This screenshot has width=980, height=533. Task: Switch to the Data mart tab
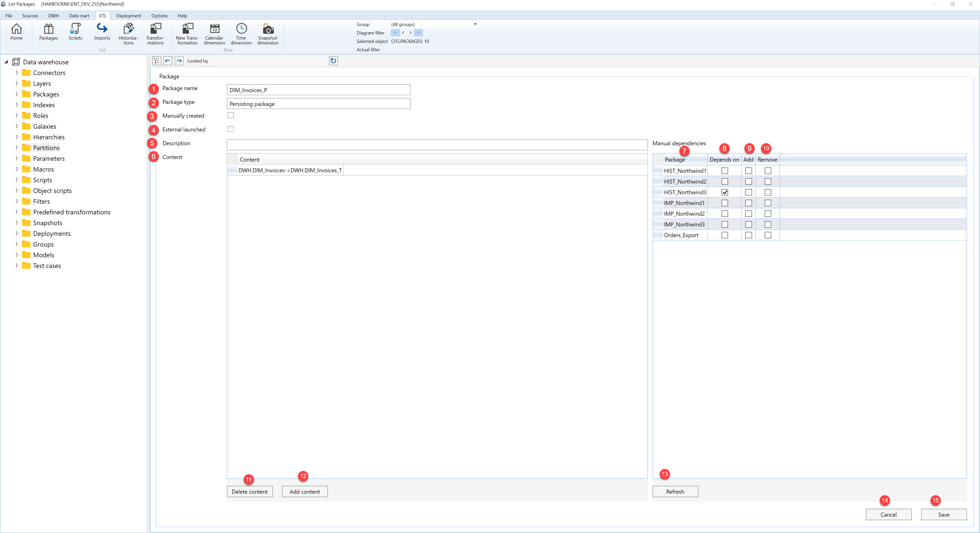(x=79, y=16)
